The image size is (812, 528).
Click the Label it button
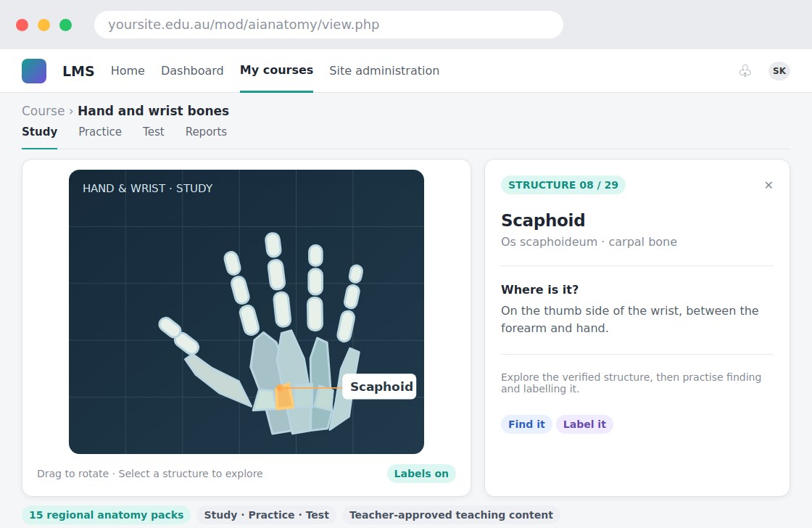(584, 424)
